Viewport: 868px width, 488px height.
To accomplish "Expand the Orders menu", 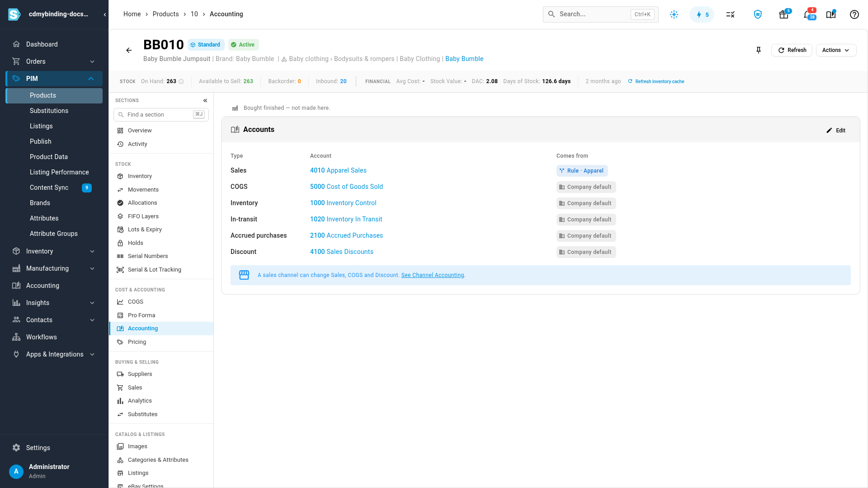I will (54, 61).
